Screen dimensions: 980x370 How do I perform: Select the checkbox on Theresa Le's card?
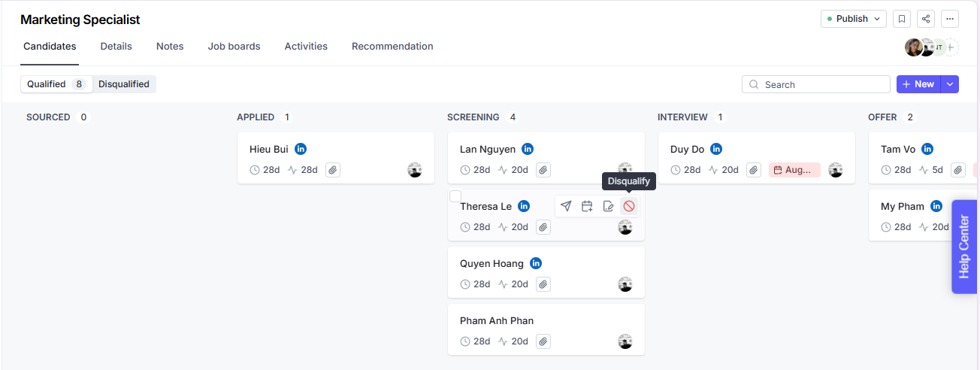point(455,196)
